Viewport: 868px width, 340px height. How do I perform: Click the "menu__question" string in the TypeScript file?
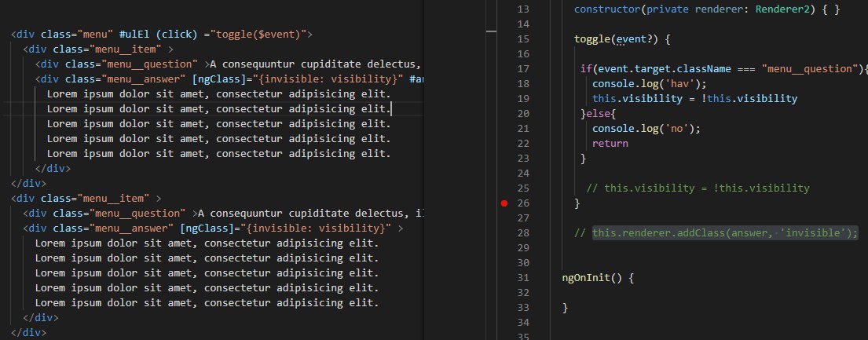(809, 69)
